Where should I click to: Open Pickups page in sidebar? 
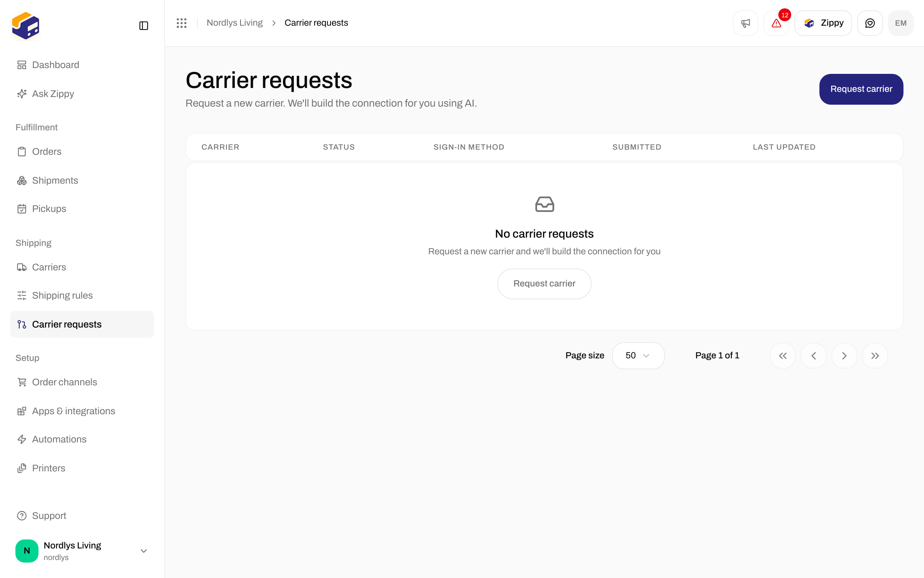[82, 209]
